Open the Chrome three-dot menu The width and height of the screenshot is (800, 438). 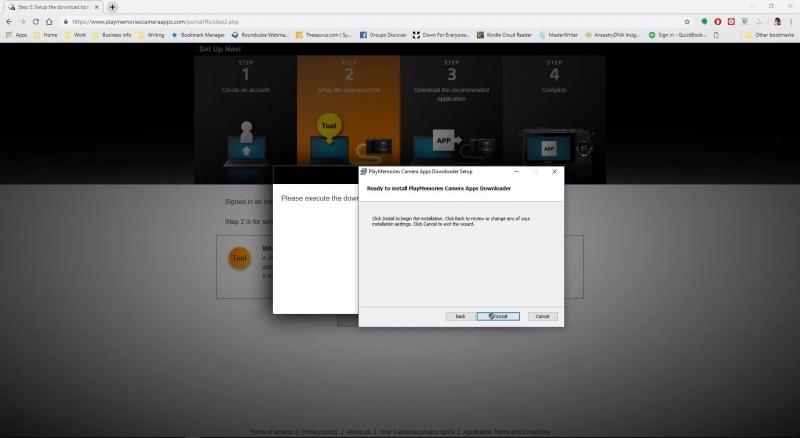click(790, 21)
